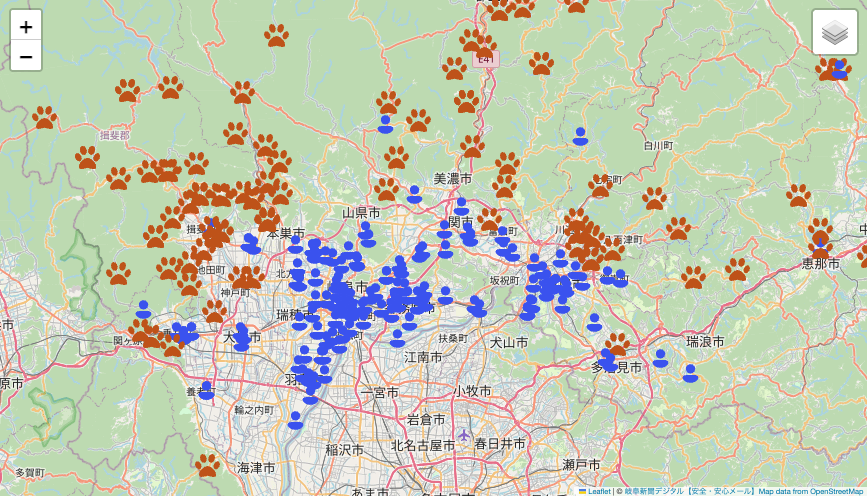Open the OpenStreetMap attribution link
The width and height of the screenshot is (867, 496).
[824, 491]
